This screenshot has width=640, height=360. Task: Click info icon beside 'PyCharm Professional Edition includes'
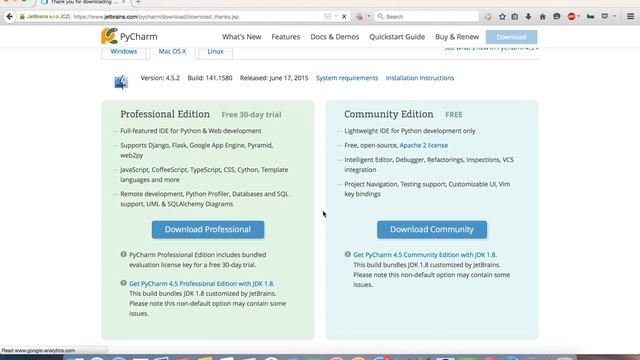[x=123, y=254]
